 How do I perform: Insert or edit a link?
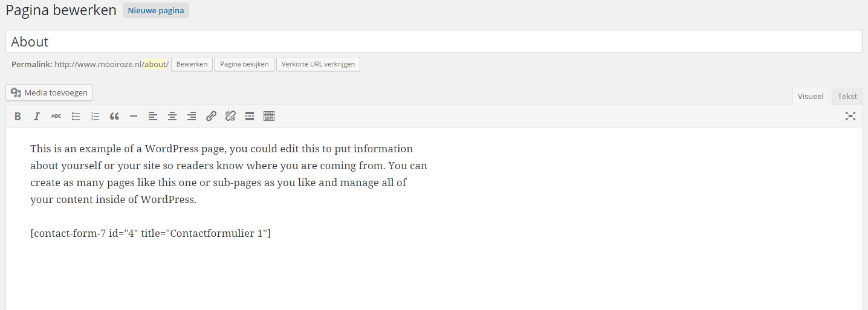[211, 116]
